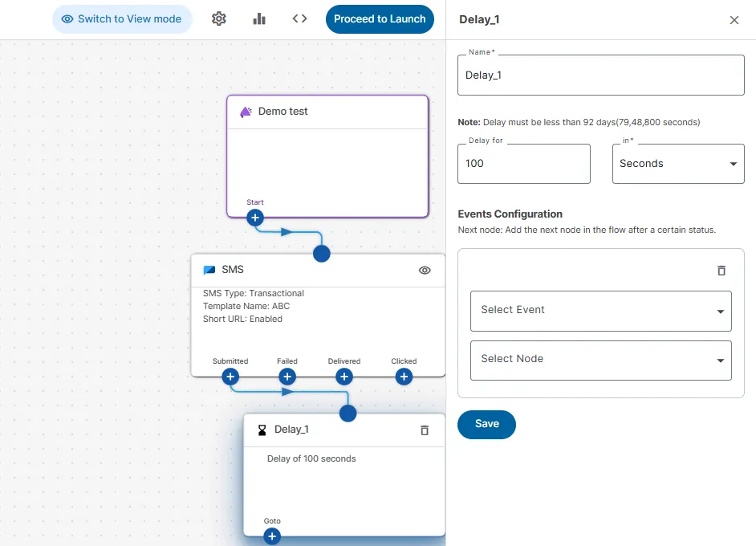756x546 pixels.
Task: Click the Submitted plus connector
Action: (x=230, y=377)
